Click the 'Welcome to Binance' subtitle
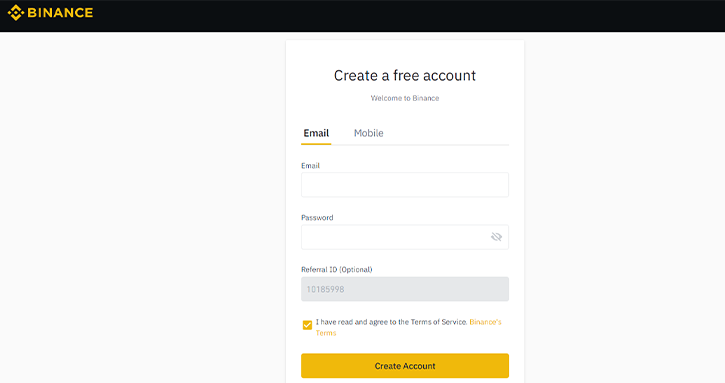 tap(405, 98)
